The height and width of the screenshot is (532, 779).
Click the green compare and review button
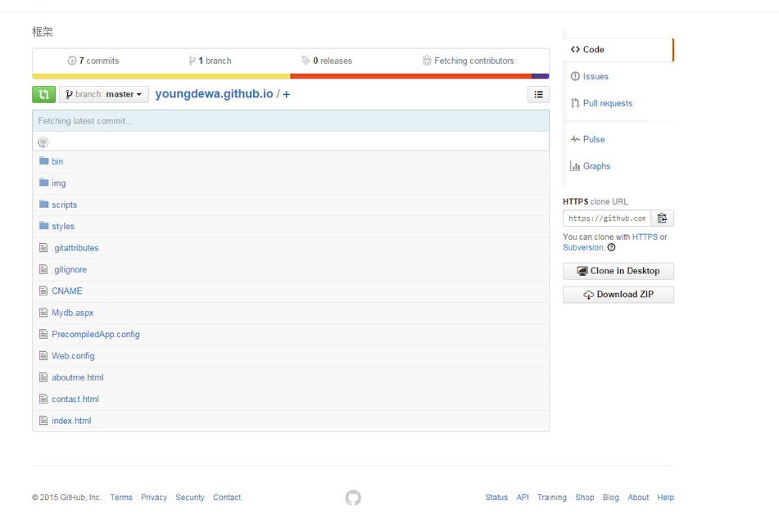(x=43, y=94)
